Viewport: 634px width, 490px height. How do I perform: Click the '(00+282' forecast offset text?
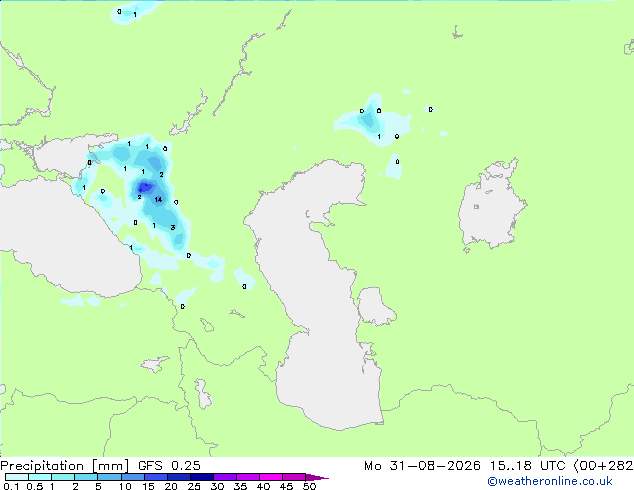coord(603,466)
